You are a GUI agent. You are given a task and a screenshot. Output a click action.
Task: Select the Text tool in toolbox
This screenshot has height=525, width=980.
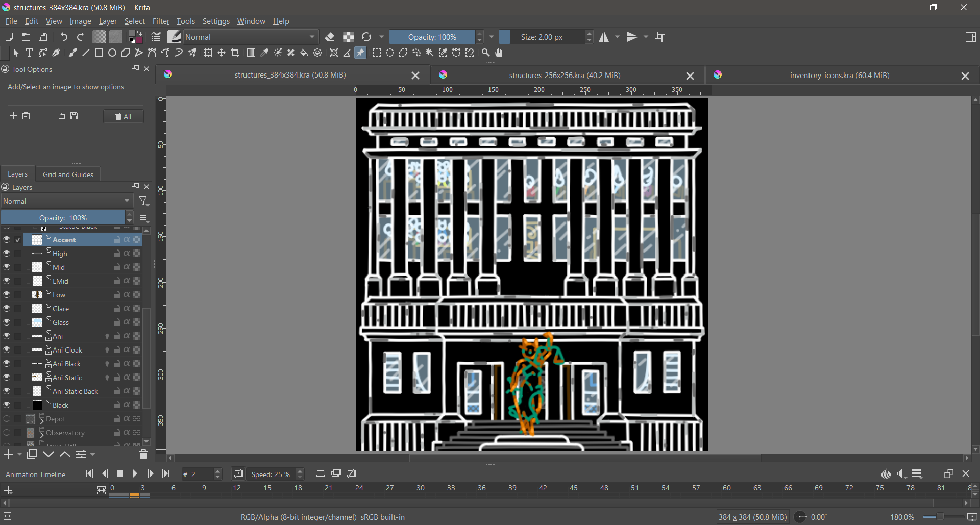point(30,53)
